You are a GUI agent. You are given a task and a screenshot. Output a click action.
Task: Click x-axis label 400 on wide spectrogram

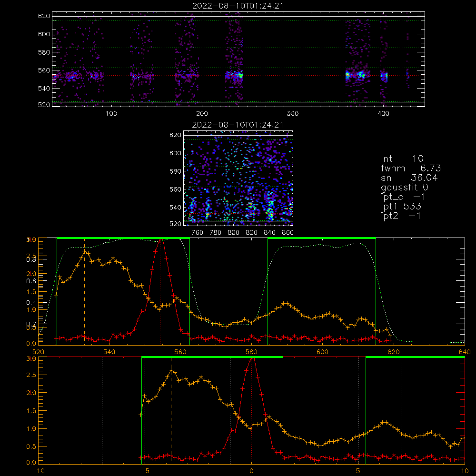[x=383, y=114]
